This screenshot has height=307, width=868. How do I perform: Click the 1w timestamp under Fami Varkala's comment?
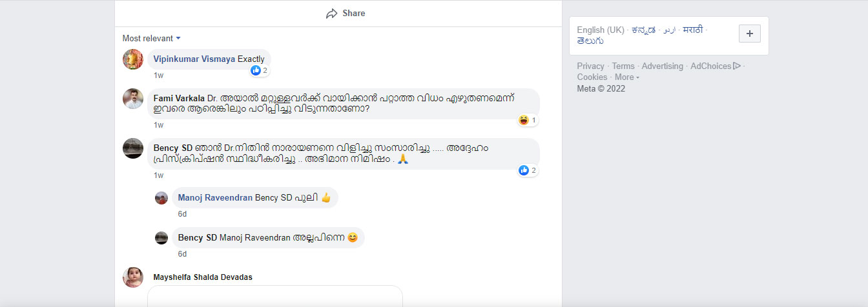coord(159,125)
